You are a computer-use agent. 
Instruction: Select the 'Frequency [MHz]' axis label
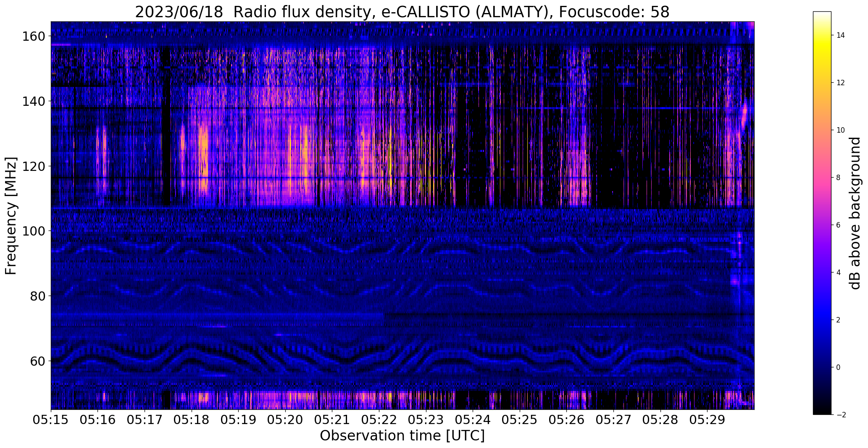pyautogui.click(x=11, y=216)
